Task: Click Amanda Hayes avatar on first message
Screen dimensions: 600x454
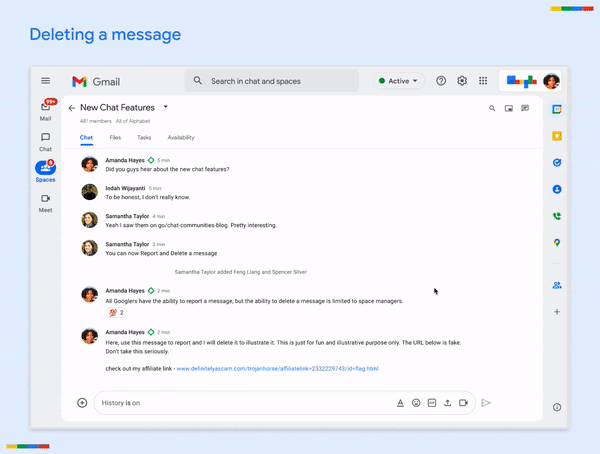Action: [90, 164]
